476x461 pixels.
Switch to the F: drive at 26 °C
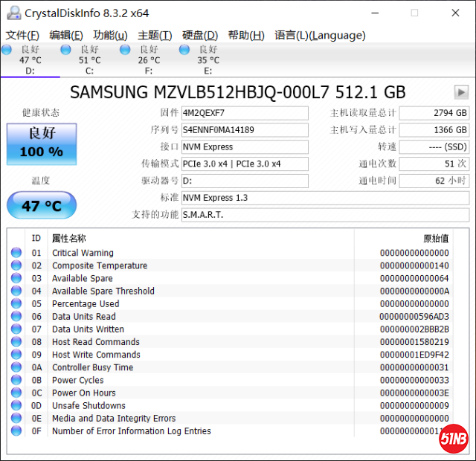pos(149,60)
